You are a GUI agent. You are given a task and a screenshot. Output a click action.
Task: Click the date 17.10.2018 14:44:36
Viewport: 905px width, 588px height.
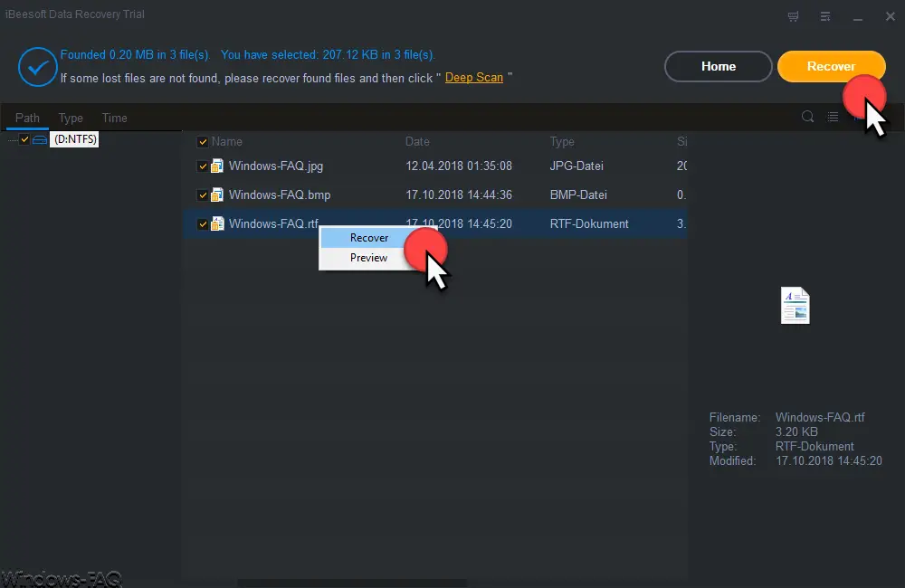[x=459, y=195]
